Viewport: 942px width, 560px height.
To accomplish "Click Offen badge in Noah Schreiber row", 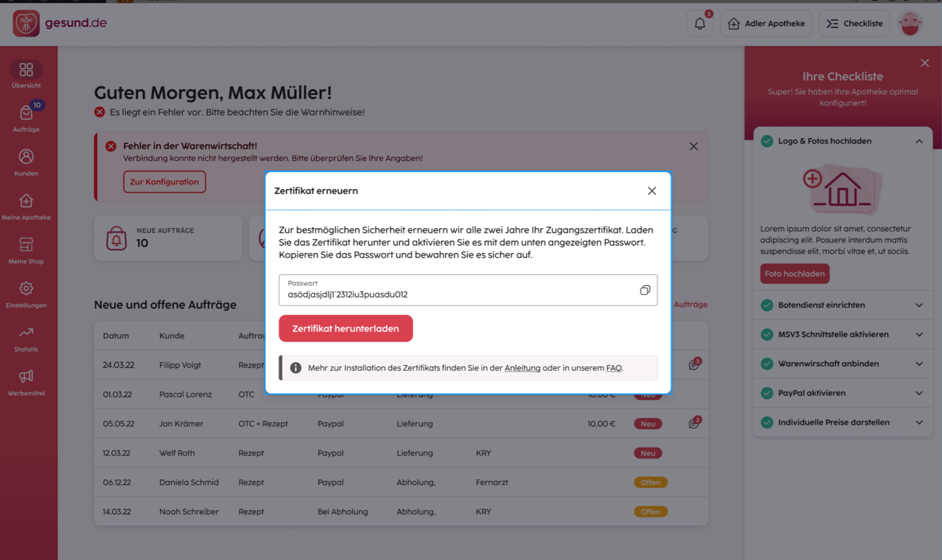I will 650,511.
